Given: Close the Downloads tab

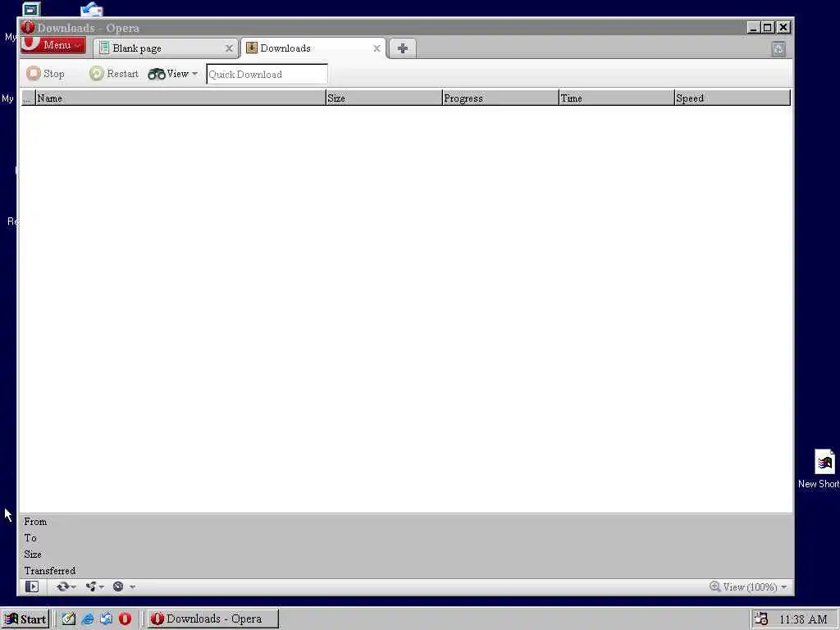Looking at the screenshot, I should pyautogui.click(x=377, y=48).
